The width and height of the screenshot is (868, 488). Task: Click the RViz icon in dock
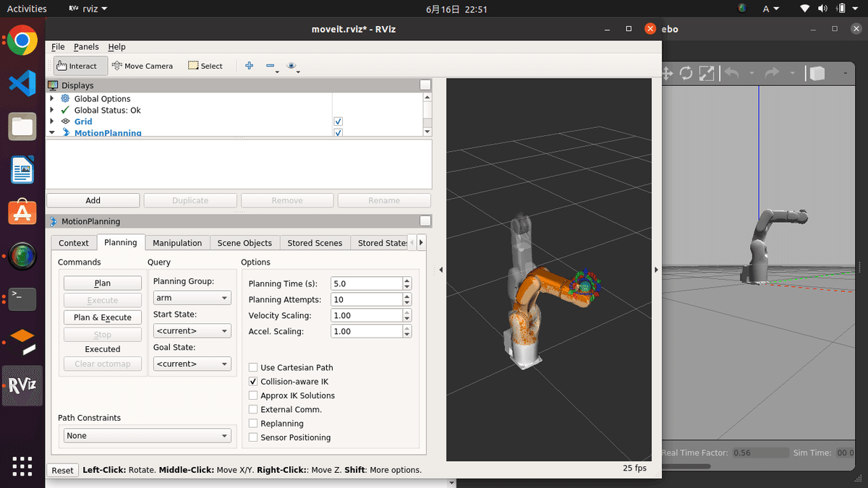tap(22, 385)
